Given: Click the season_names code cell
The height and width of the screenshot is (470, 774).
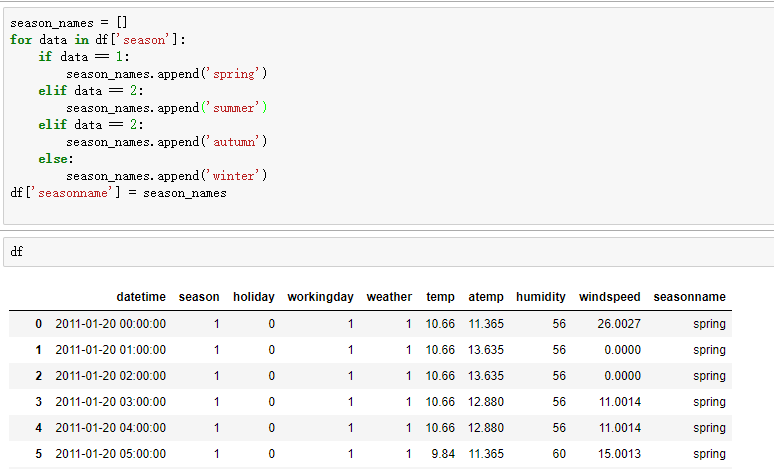Looking at the screenshot, I should click(388, 116).
